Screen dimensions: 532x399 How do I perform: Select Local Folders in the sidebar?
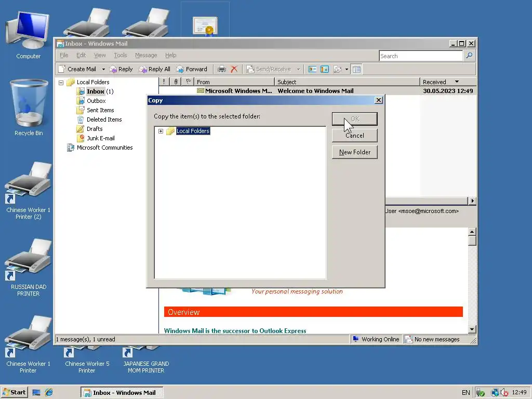click(92, 82)
